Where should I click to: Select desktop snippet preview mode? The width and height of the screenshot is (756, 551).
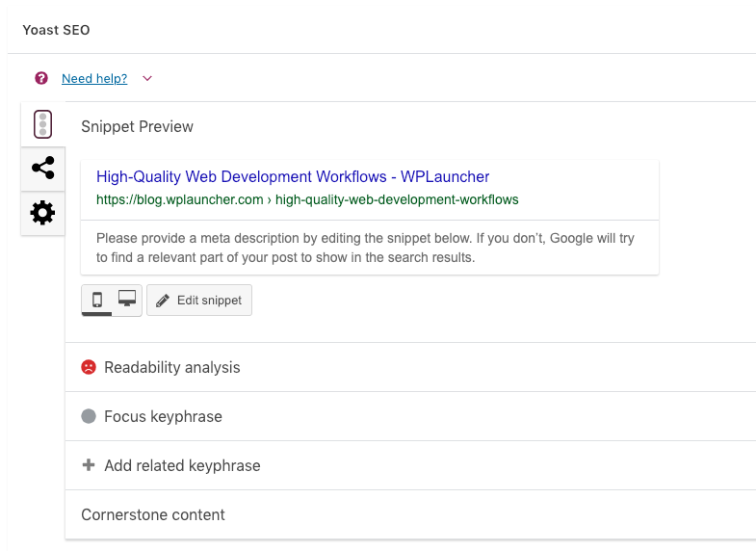[x=127, y=300]
